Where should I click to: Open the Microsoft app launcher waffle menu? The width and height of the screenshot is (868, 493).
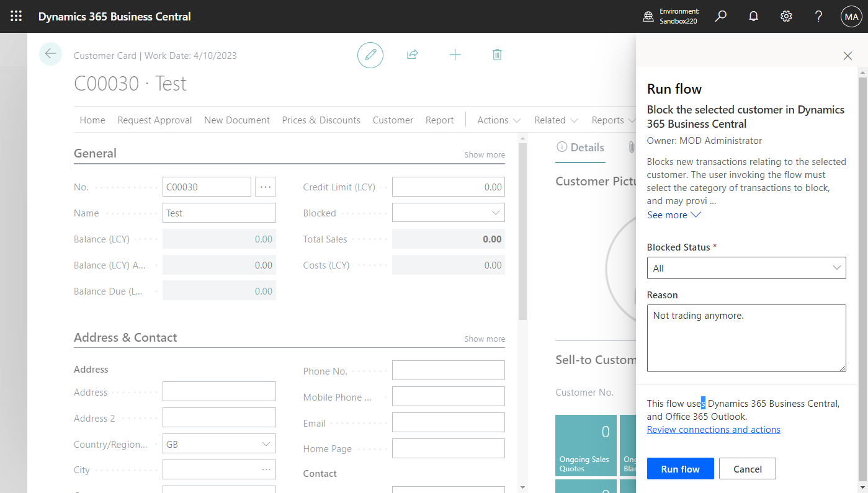tap(16, 16)
